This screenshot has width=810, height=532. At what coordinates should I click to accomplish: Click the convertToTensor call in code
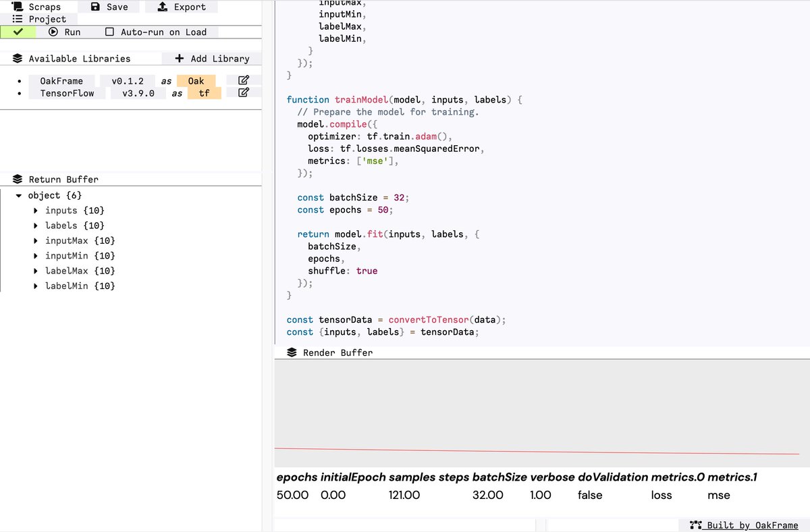[x=429, y=319]
